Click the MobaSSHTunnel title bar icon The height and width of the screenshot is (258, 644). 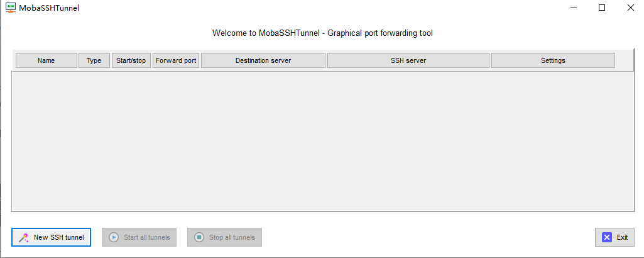[x=11, y=8]
